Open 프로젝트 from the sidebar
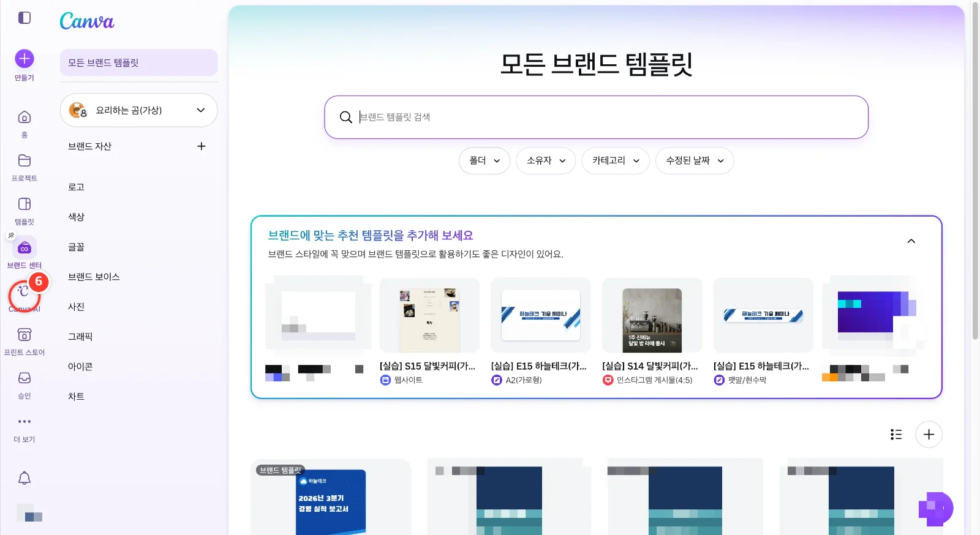This screenshot has height=535, width=980. tap(24, 166)
